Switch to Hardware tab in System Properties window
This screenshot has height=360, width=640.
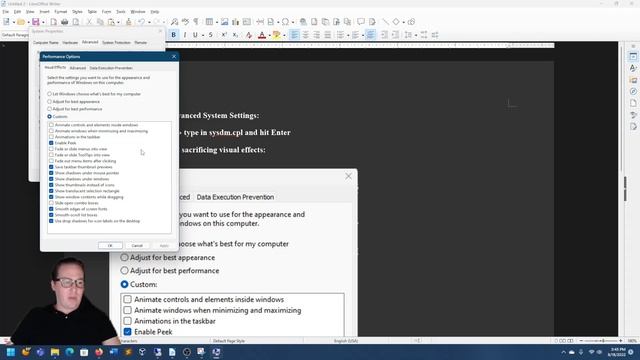(x=70, y=42)
